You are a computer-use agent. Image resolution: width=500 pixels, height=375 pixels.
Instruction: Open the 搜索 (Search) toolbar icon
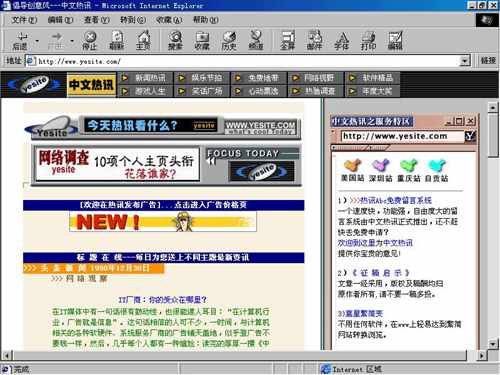(175, 40)
